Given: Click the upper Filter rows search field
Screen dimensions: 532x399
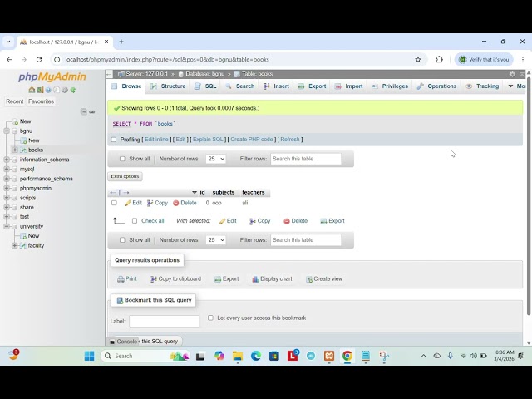Looking at the screenshot, I should (x=306, y=159).
